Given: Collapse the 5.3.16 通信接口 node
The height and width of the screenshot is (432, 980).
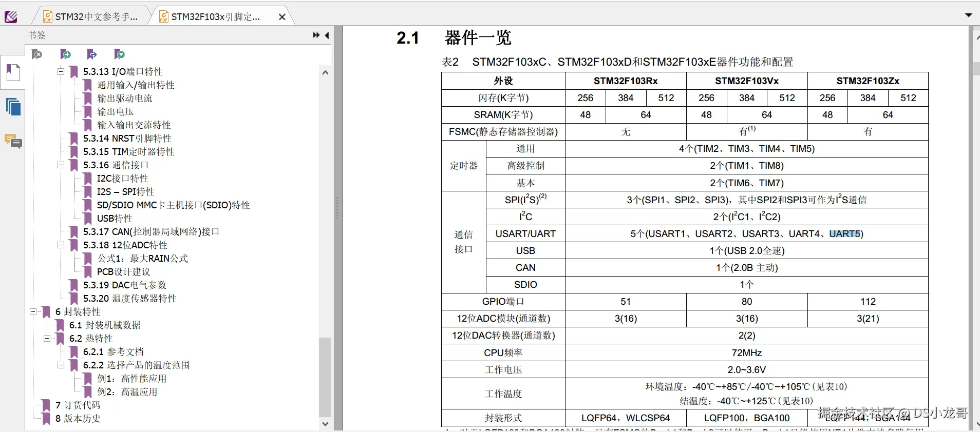Looking at the screenshot, I should pos(61,165).
